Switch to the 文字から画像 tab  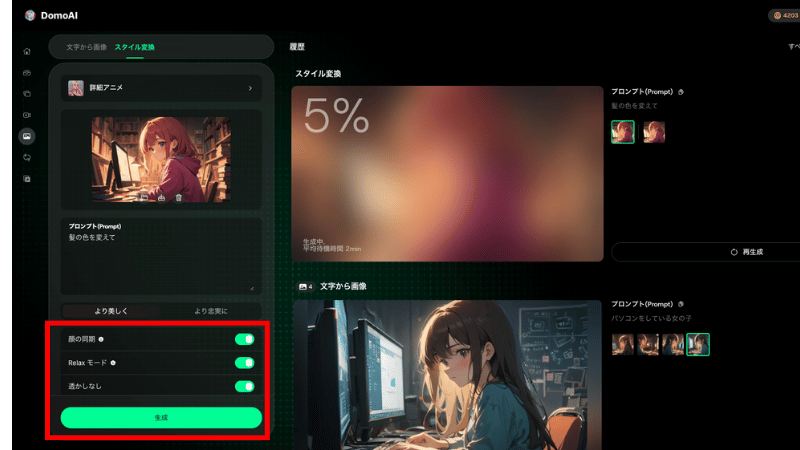[x=86, y=47]
